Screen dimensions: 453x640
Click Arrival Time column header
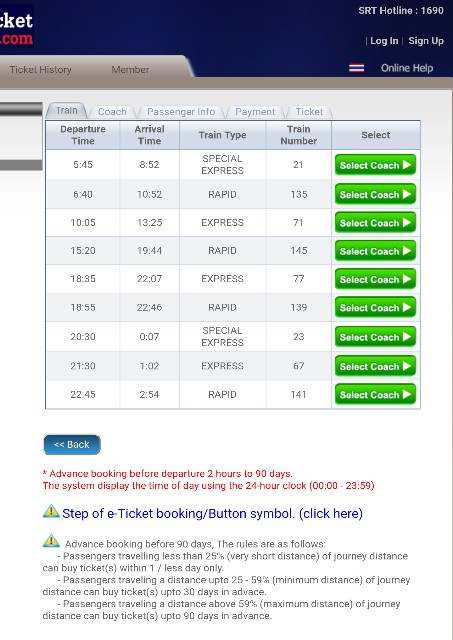[149, 135]
